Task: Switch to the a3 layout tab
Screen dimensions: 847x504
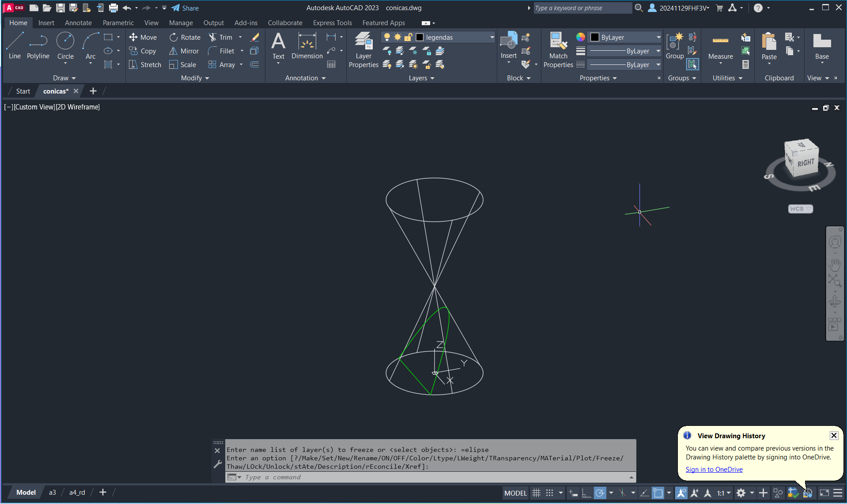Action: click(53, 493)
